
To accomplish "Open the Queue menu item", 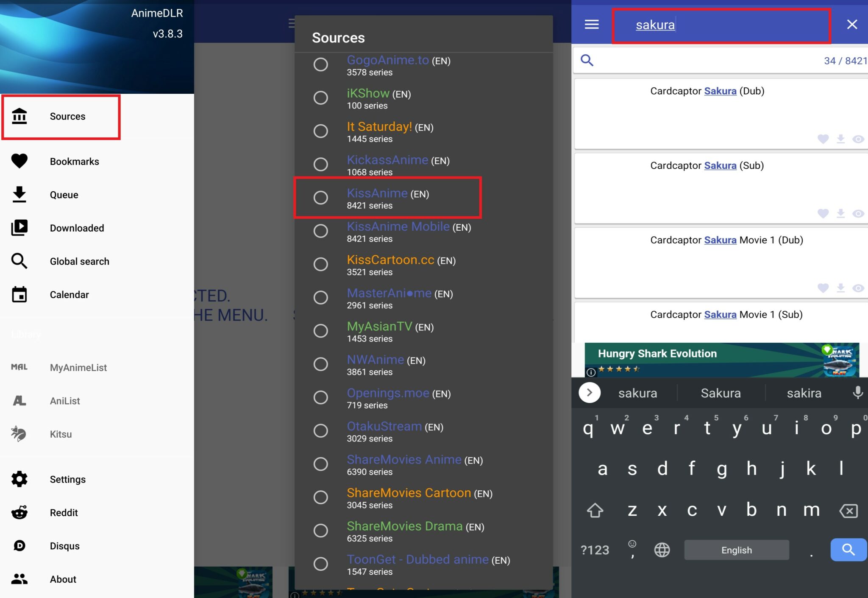I will pos(97,195).
